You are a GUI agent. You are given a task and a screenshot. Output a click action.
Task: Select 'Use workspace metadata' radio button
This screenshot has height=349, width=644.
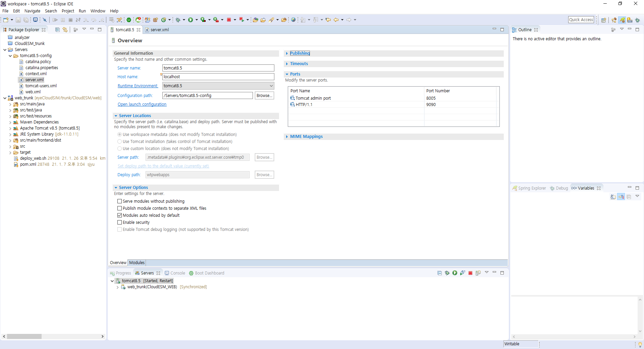(119, 135)
